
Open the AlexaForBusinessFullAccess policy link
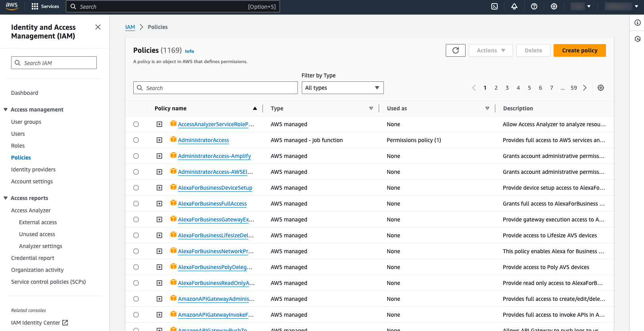click(x=212, y=204)
